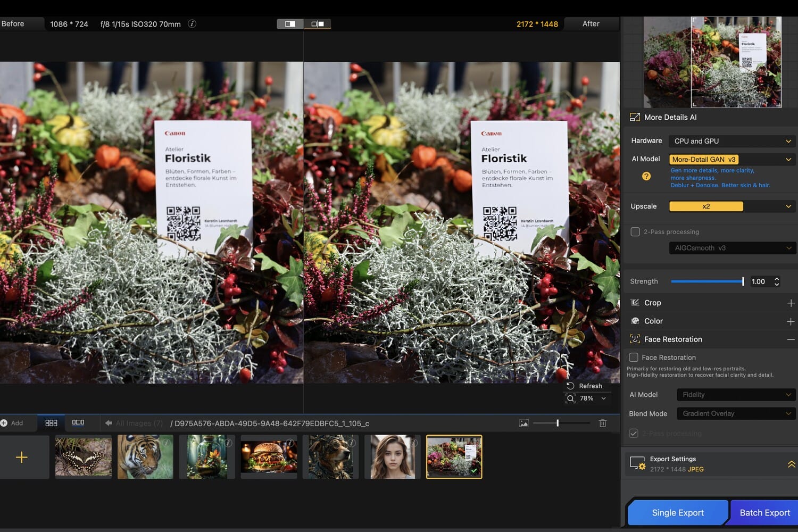
Task: Toggle the 2-Pass checkbox below Blend Mode
Action: [x=634, y=433]
